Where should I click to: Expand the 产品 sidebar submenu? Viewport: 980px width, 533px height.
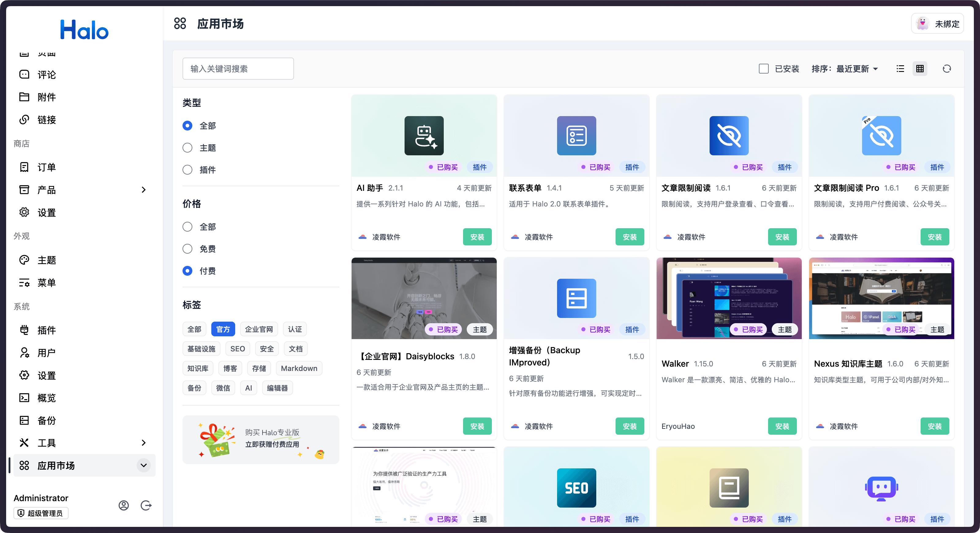pyautogui.click(x=143, y=190)
